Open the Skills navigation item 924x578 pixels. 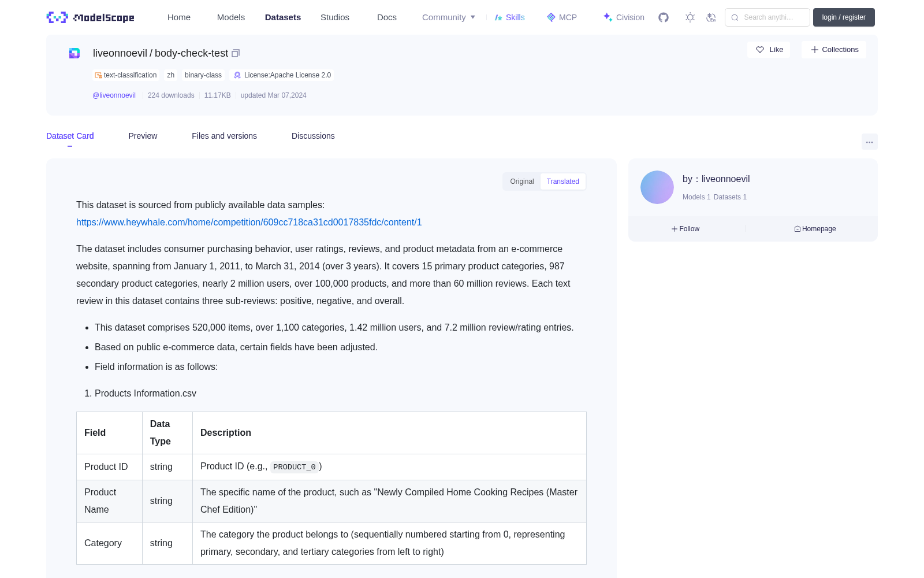pyautogui.click(x=509, y=17)
